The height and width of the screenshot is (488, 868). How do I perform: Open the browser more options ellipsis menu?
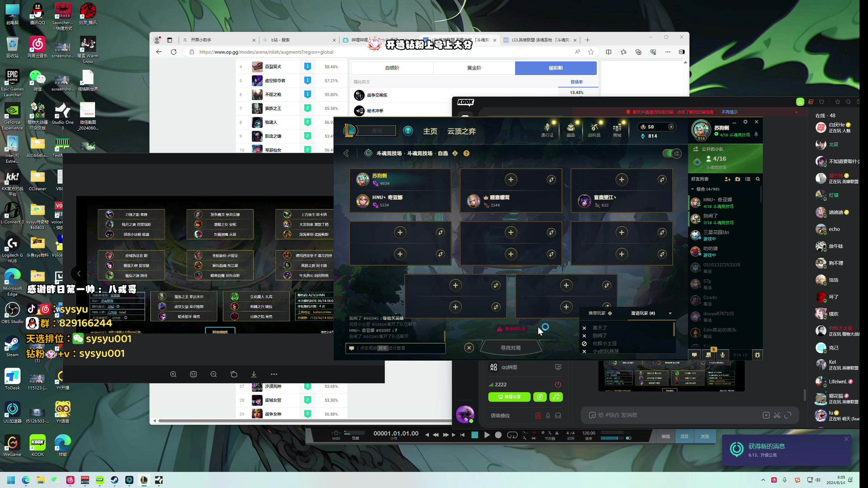(668, 52)
